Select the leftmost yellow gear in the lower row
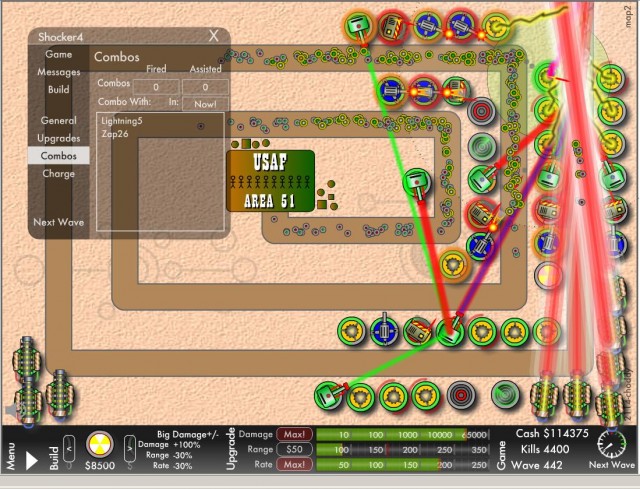The width and height of the screenshot is (640, 489). tap(352, 331)
